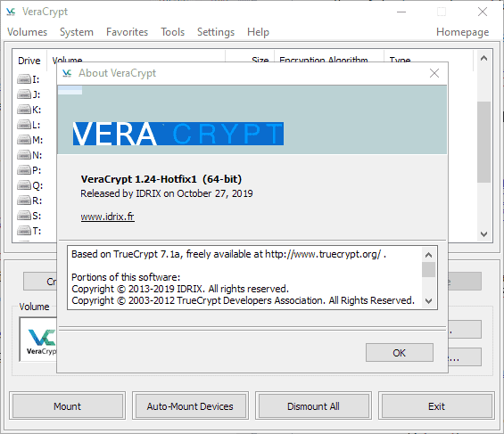Click the license text scrollbar thumb

428,269
